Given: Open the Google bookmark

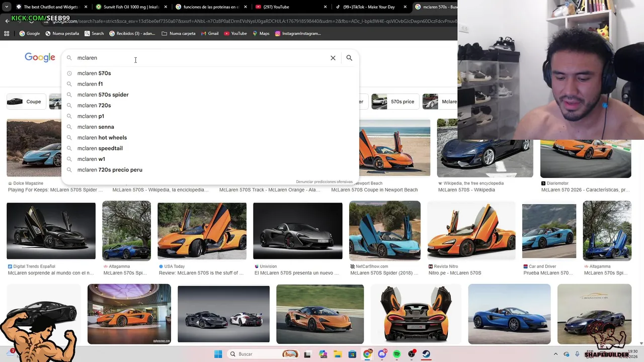Looking at the screenshot, I should [30, 34].
